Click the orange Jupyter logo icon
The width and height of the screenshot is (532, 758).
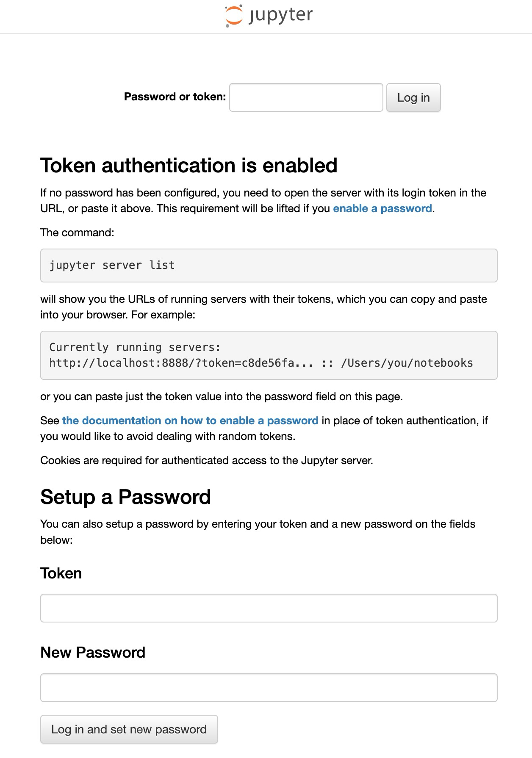pyautogui.click(x=234, y=16)
